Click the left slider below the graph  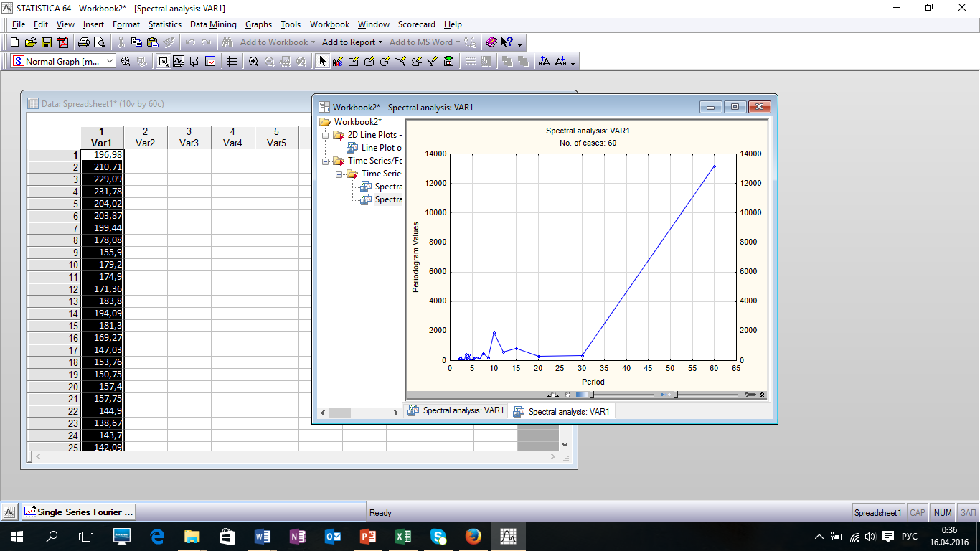pos(591,395)
